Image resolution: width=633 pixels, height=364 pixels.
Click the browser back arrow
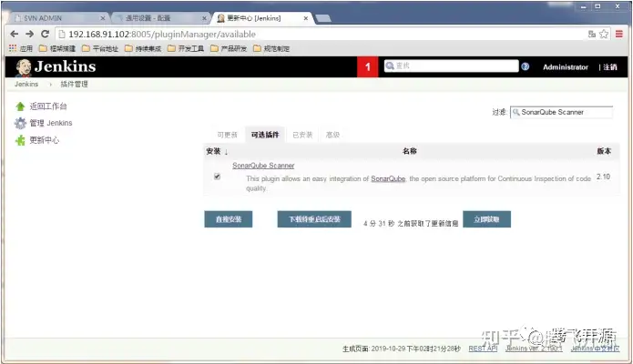pyautogui.click(x=15, y=35)
